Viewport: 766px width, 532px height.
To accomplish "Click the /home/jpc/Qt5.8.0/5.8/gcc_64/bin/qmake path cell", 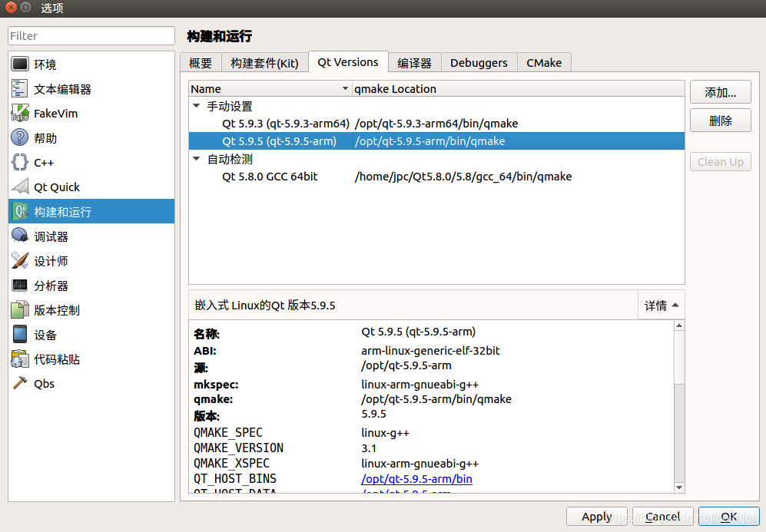I will coord(463,177).
